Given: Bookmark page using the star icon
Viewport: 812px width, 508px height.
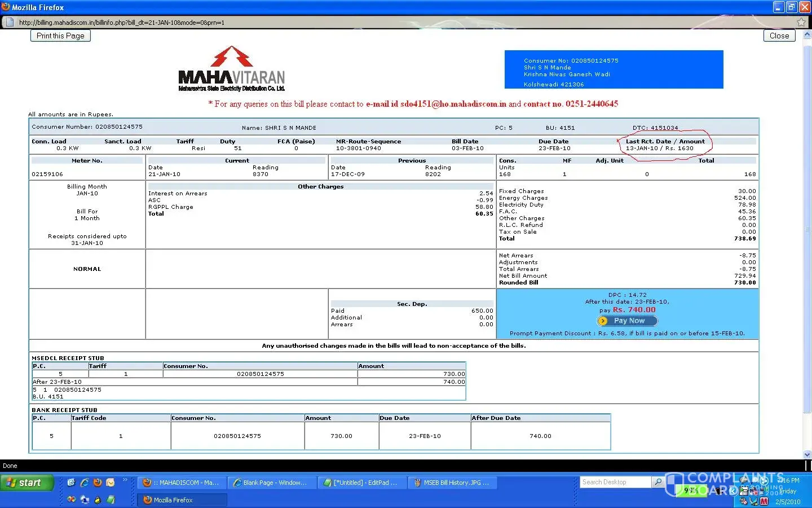Looking at the screenshot, I should pos(801,22).
